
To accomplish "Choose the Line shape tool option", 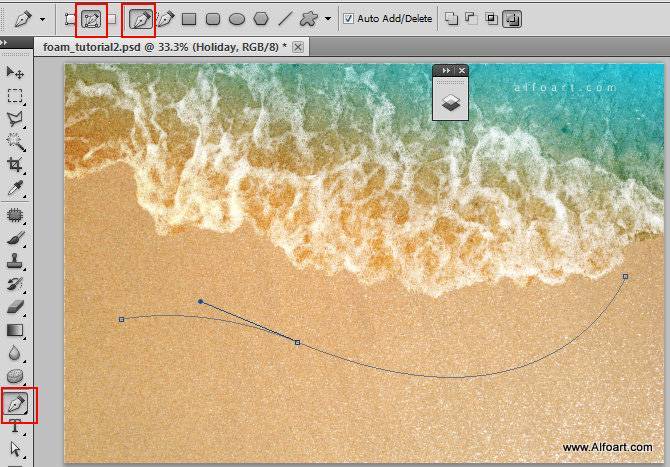I will (285, 18).
